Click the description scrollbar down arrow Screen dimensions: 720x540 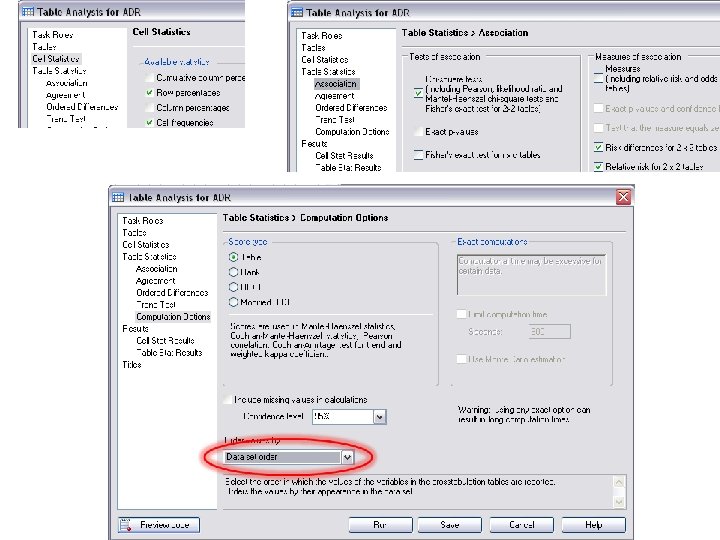coord(619,501)
